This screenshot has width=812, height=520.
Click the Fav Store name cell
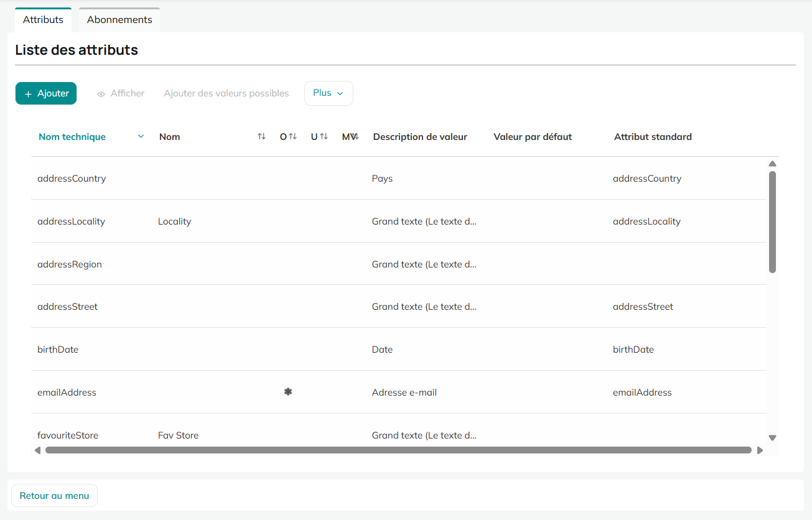pyautogui.click(x=178, y=435)
